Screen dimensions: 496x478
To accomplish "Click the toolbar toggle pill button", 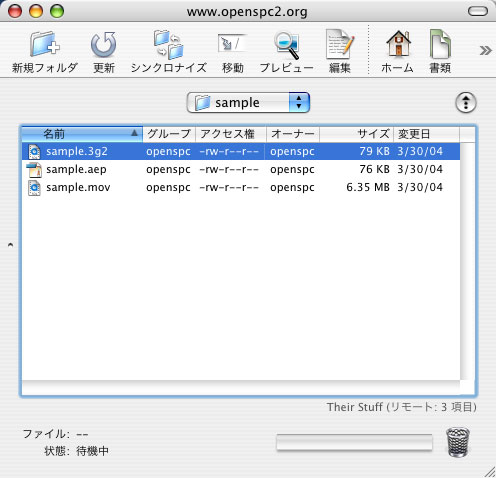I will (478, 11).
